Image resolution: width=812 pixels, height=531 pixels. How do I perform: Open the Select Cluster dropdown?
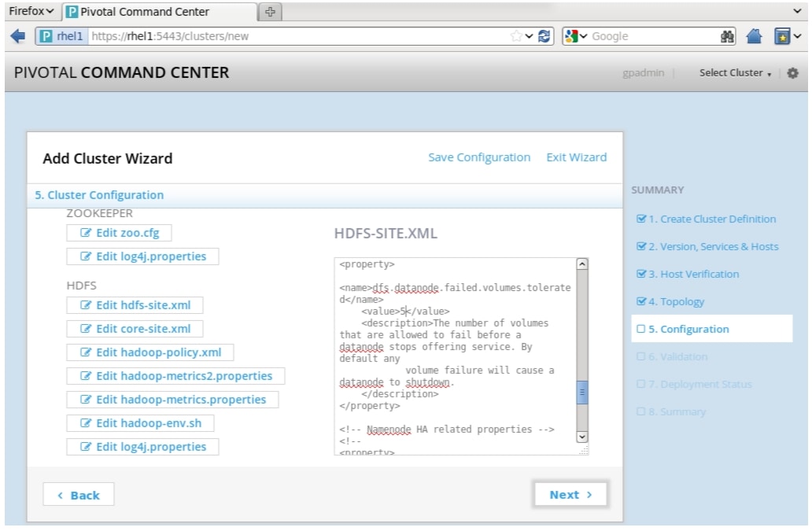(735, 73)
